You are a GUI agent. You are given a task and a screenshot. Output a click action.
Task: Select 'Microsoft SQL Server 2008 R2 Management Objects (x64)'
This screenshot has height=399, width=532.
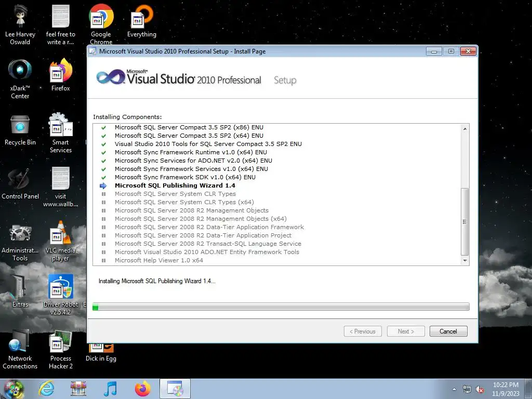point(201,219)
